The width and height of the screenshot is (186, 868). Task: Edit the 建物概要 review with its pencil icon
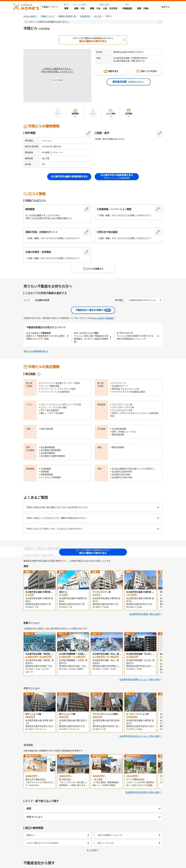[86, 209]
